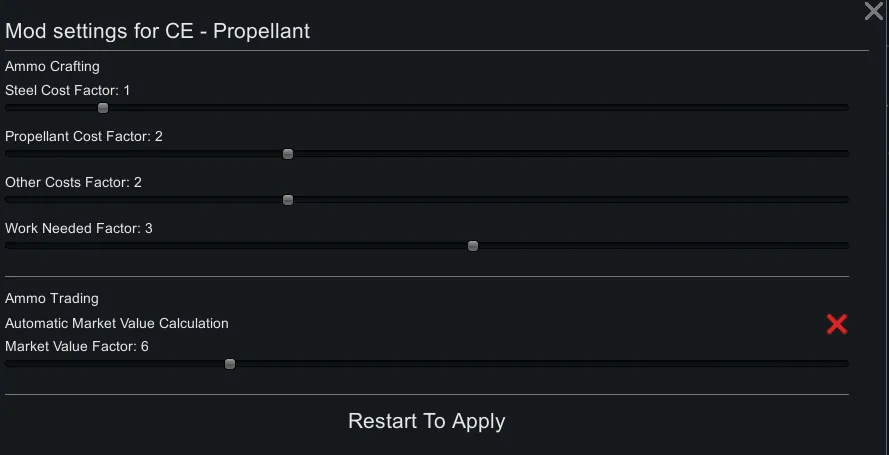Click the Ammo Crafting section heading

[x=52, y=66]
